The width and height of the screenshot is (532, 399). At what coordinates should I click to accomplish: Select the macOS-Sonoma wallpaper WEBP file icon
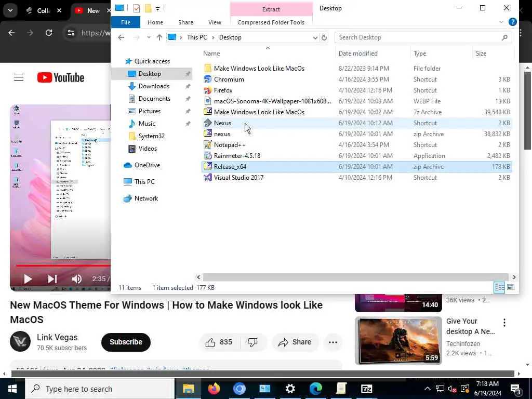click(x=208, y=101)
